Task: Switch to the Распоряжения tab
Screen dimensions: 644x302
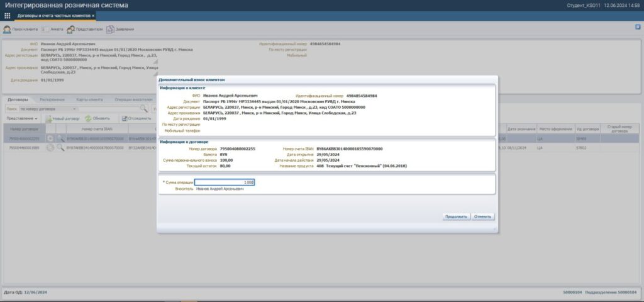Action: coord(52,99)
